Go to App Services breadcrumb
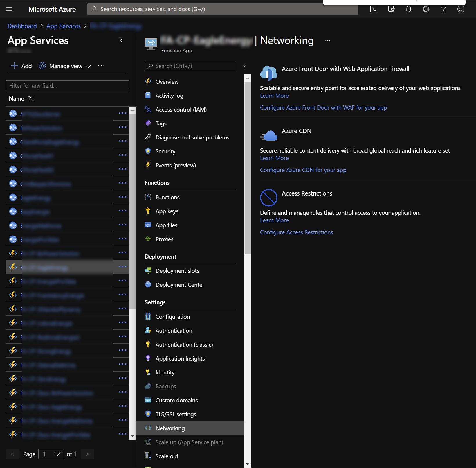Viewport: 476px width, 468px height. pyautogui.click(x=64, y=26)
